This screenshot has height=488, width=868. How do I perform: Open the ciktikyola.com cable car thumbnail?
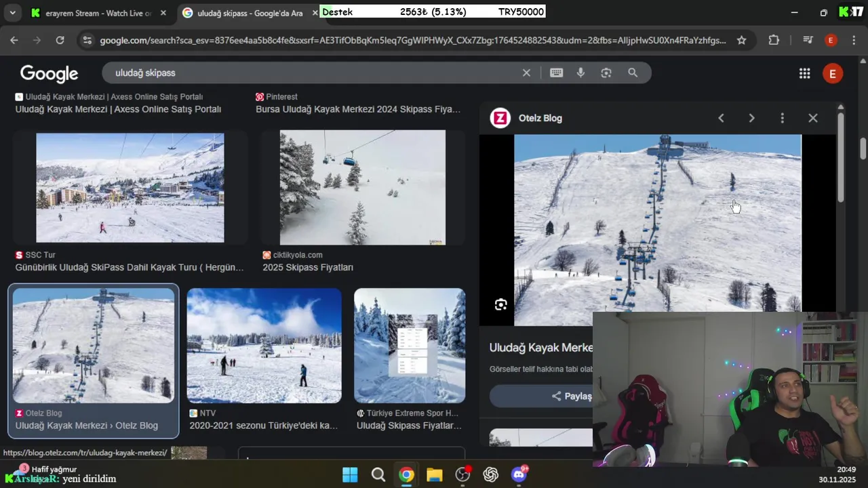363,188
